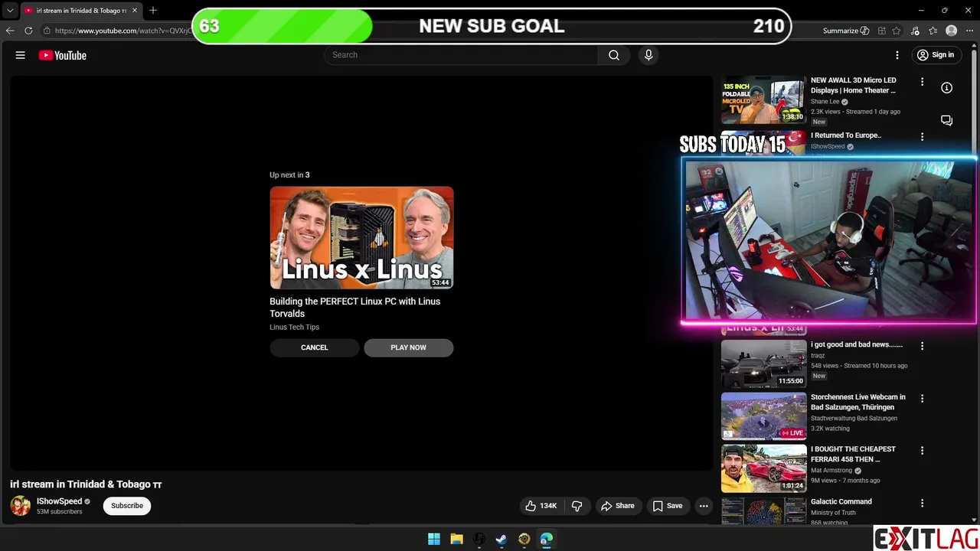Open IShowSpeed channel avatar
This screenshot has height=551, width=980.
pos(21,506)
